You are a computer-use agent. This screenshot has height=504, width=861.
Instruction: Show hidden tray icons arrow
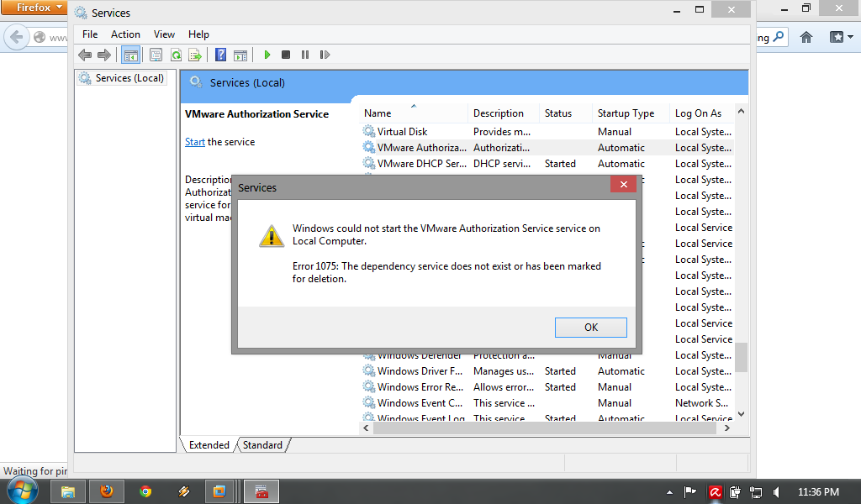669,492
